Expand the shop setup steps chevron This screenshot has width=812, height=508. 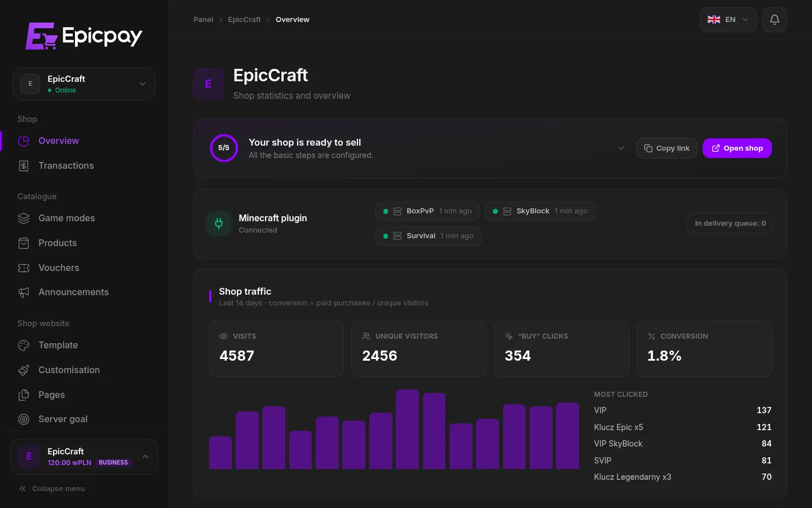621,148
